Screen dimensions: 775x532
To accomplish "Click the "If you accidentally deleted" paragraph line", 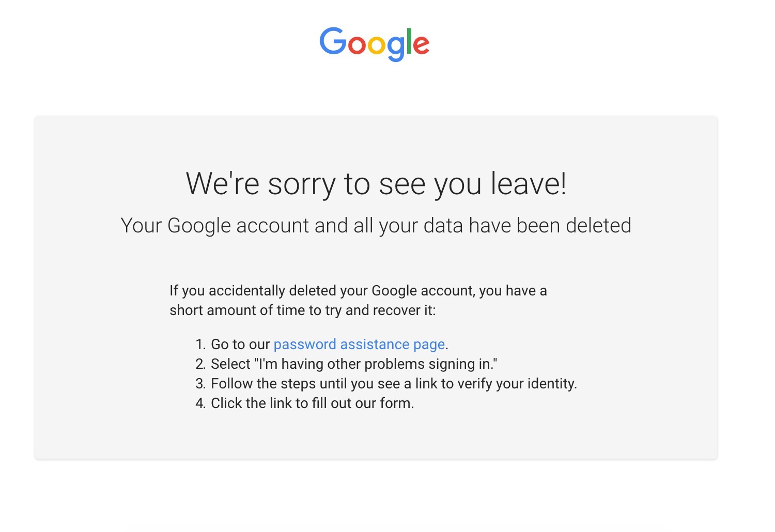I will click(x=358, y=291).
